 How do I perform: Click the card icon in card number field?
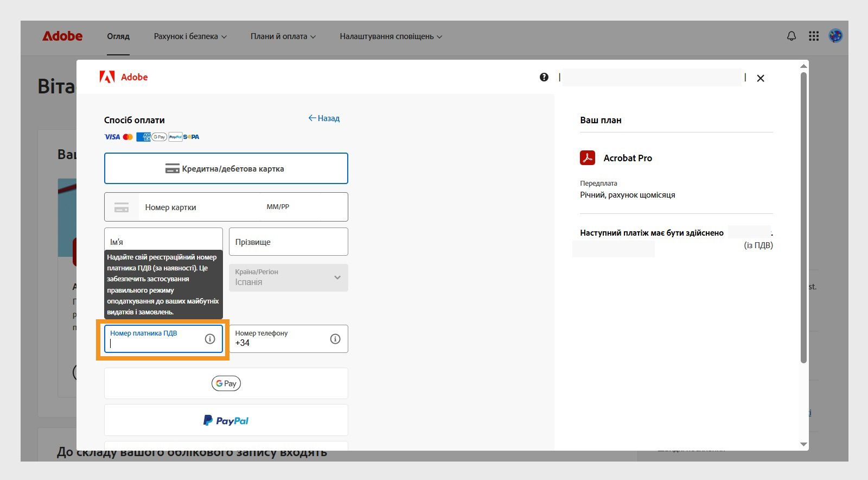click(122, 207)
